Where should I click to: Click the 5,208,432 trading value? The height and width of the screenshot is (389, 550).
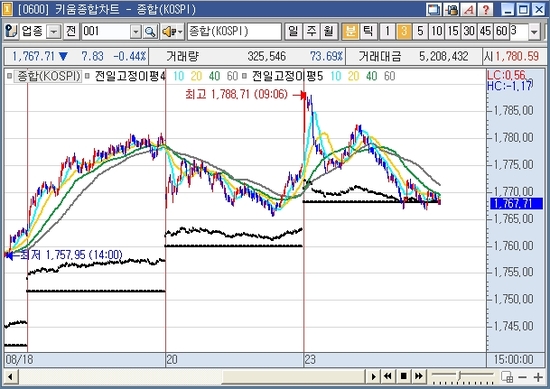pos(443,56)
